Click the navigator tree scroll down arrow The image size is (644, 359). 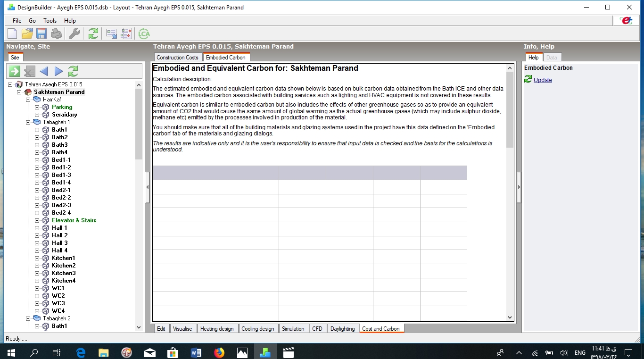(x=139, y=327)
